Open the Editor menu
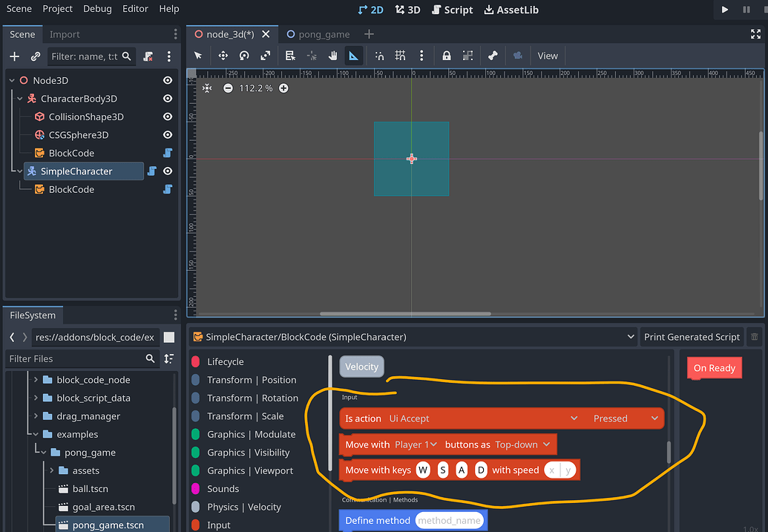This screenshot has width=768, height=532. (135, 9)
